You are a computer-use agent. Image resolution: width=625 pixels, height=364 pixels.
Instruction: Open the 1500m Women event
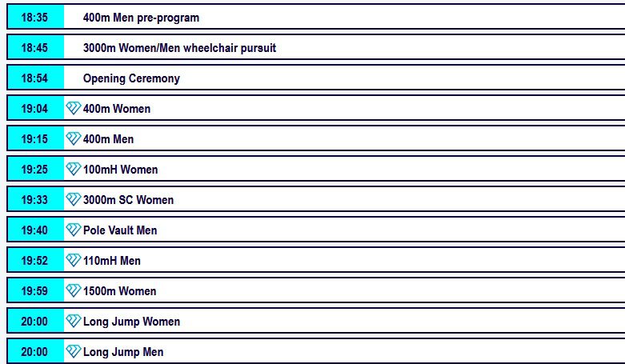119,290
